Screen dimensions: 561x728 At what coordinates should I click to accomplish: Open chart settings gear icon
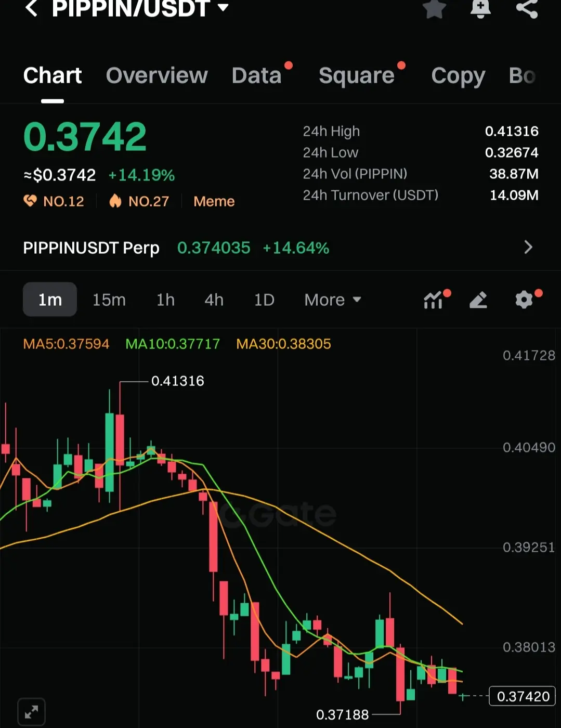coord(524,300)
